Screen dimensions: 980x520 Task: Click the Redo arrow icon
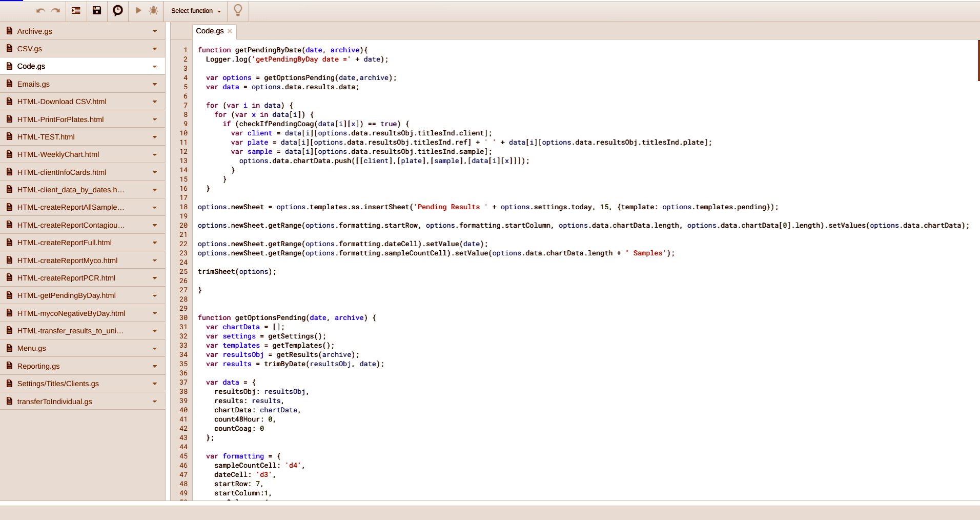click(56, 11)
